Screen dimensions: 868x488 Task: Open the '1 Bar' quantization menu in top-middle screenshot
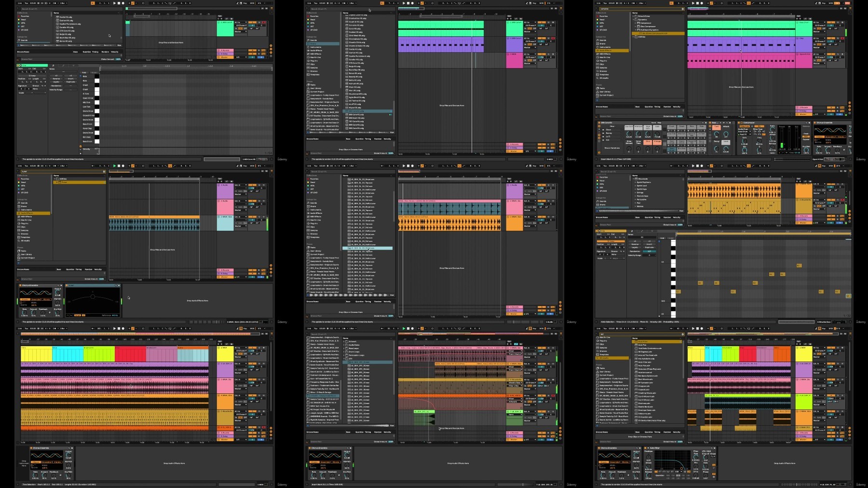pos(353,3)
